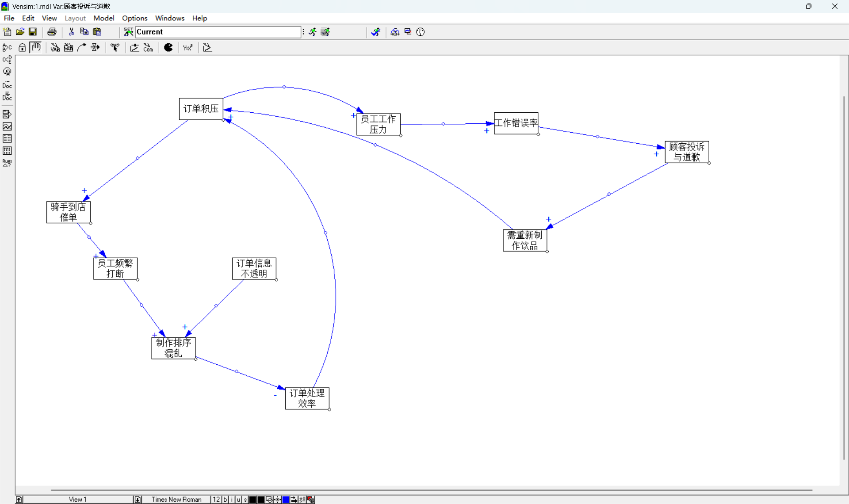
Task: Open the Model menu
Action: (x=103, y=18)
